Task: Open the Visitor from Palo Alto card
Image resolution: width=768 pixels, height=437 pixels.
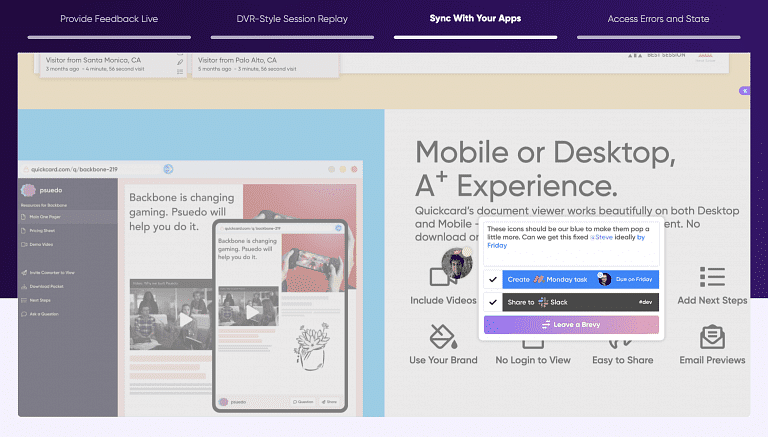Action: 265,64
